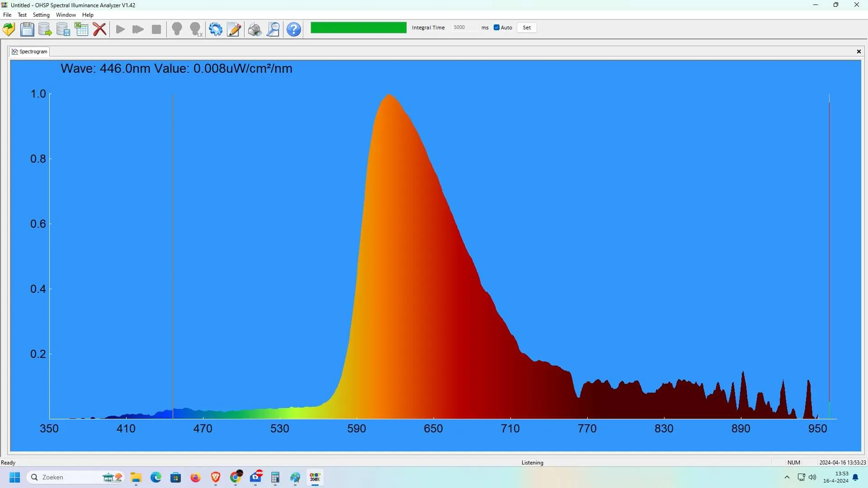Close the Spectrogram panel with X
This screenshot has width=868, height=488.
pyautogui.click(x=859, y=52)
